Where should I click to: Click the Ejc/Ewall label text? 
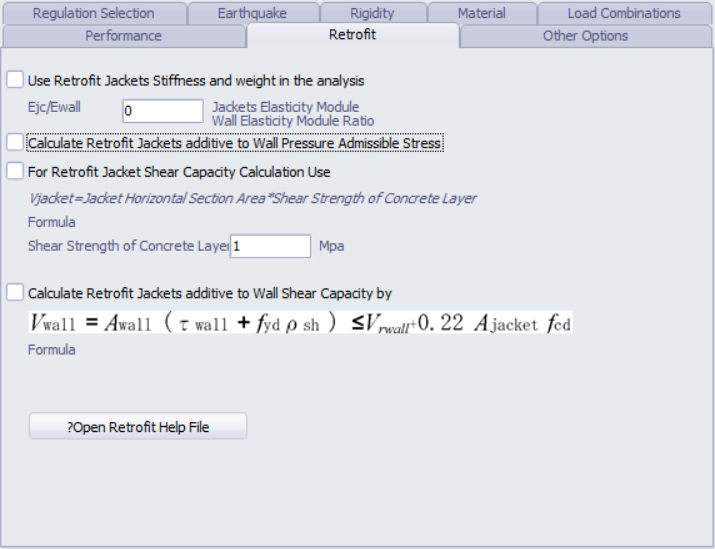click(x=54, y=106)
